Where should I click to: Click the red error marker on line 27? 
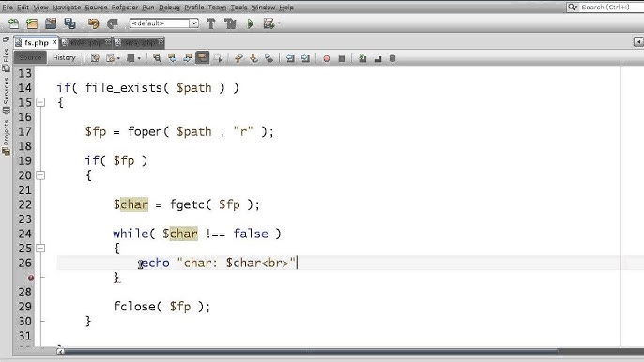pyautogui.click(x=31, y=278)
